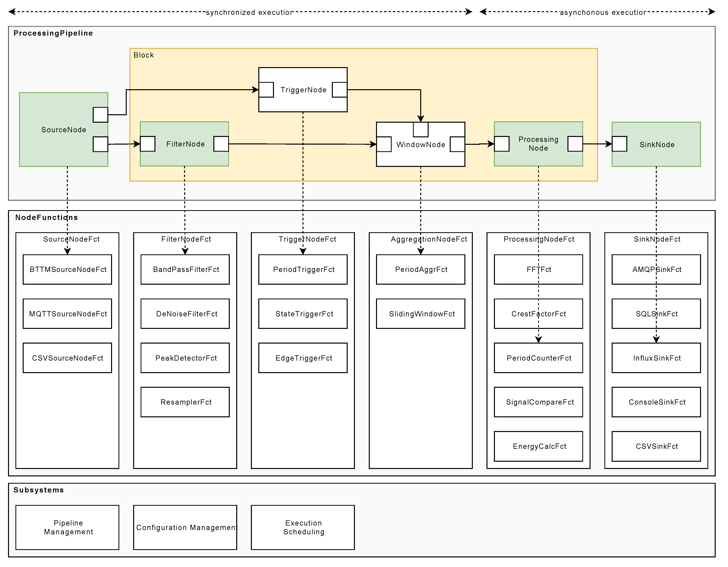
Task: Click the InfluxSinkFct box
Action: (x=656, y=358)
